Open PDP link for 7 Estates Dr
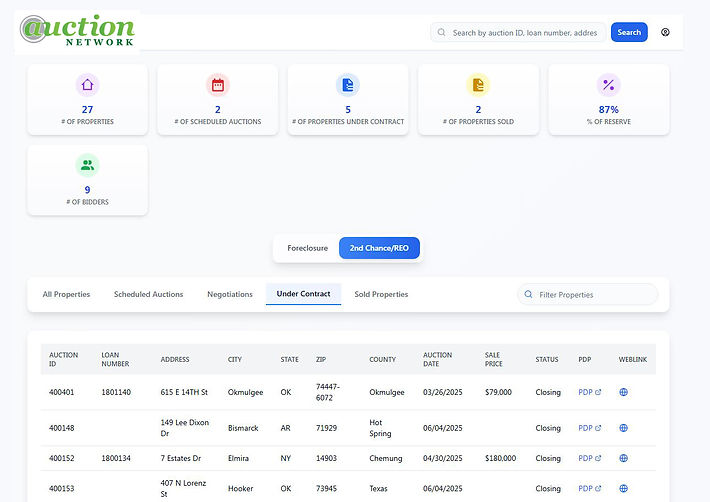 tap(590, 458)
